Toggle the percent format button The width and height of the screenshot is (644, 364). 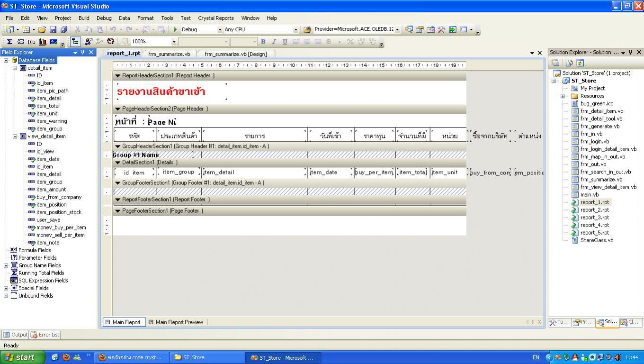pyautogui.click(x=350, y=42)
